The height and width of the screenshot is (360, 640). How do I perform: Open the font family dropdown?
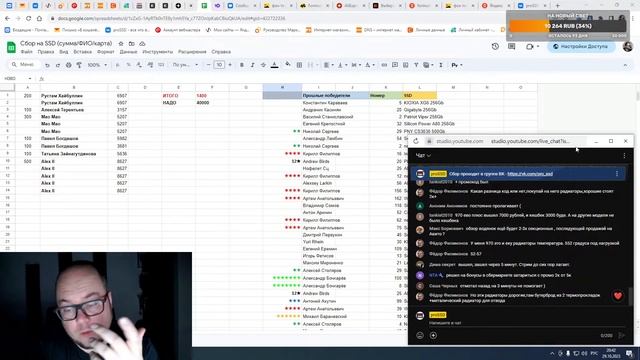[x=185, y=65]
